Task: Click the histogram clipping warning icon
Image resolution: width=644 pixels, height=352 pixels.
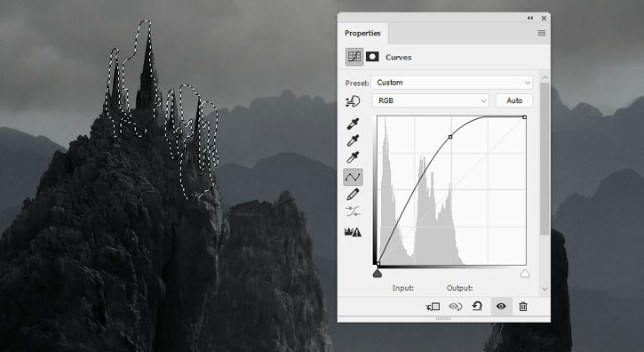Action: [x=353, y=232]
